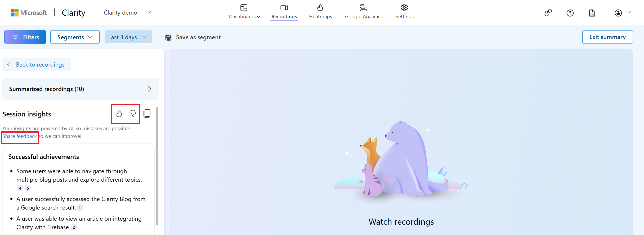This screenshot has width=644, height=235.
Task: Give thumbs up to session insights
Action: [119, 114]
